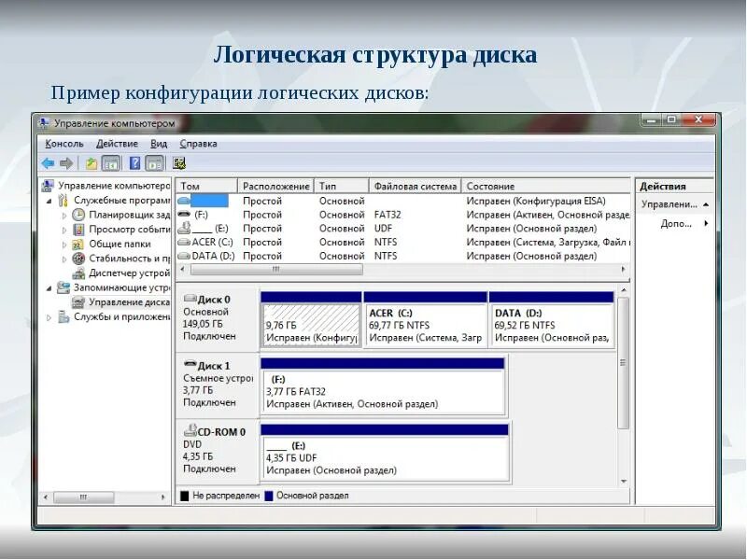This screenshot has height=560, width=747.
Task: Click the Службы и приложения icon
Action: click(x=63, y=316)
